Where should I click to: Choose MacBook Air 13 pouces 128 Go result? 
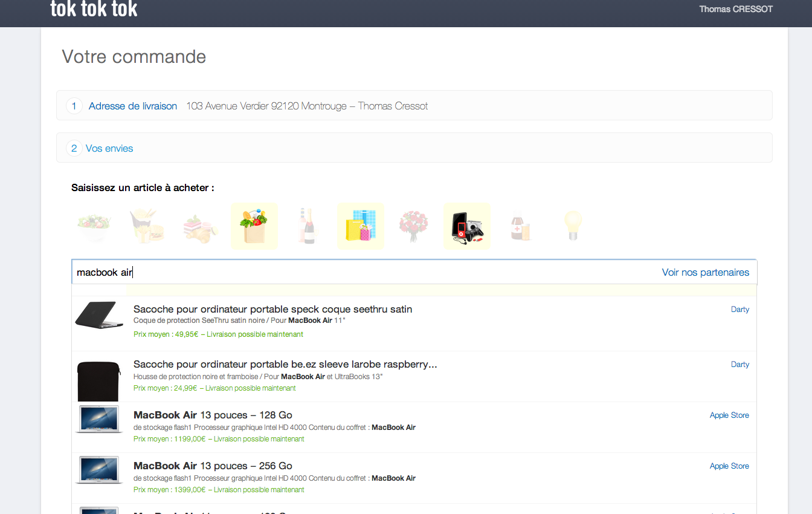[x=213, y=415]
